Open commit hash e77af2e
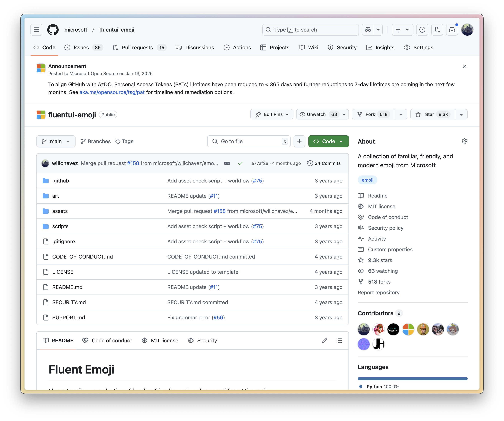The height and width of the screenshot is (421, 504). tap(260, 163)
